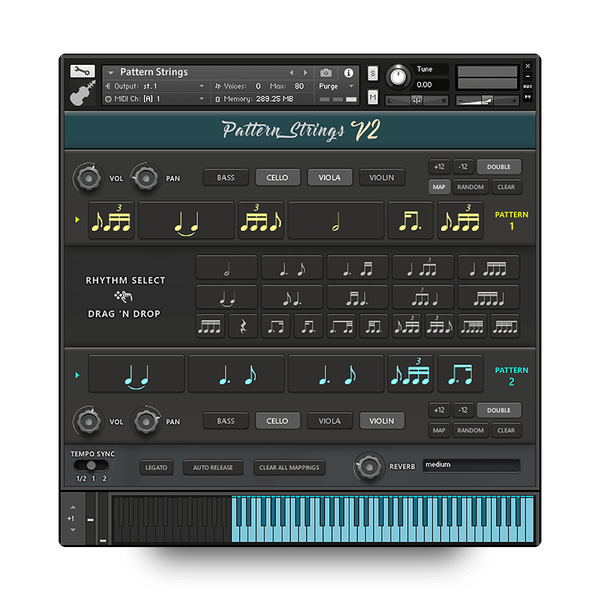600x600 pixels.
Task: Click CLEAR for Pattern 2
Action: coord(506,430)
